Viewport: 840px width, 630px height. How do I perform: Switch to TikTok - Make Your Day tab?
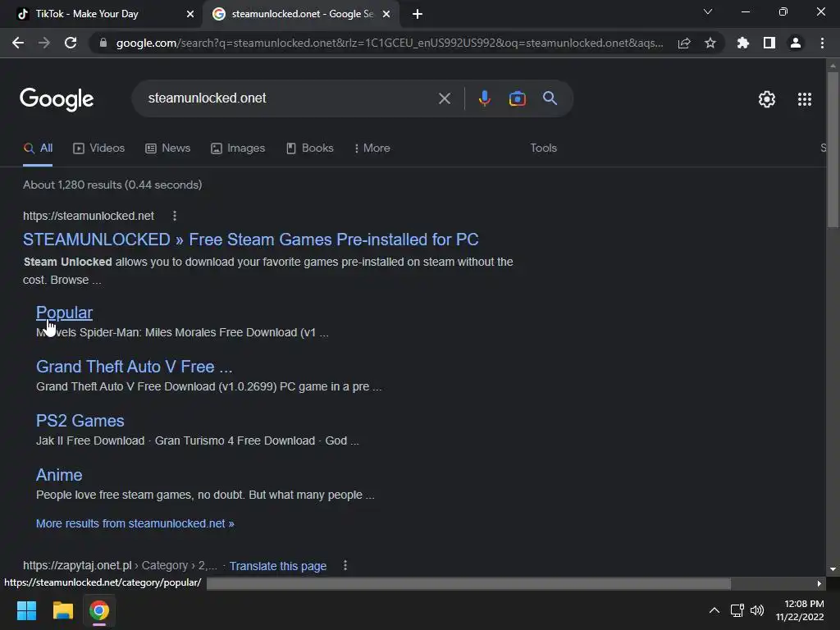pos(102,15)
